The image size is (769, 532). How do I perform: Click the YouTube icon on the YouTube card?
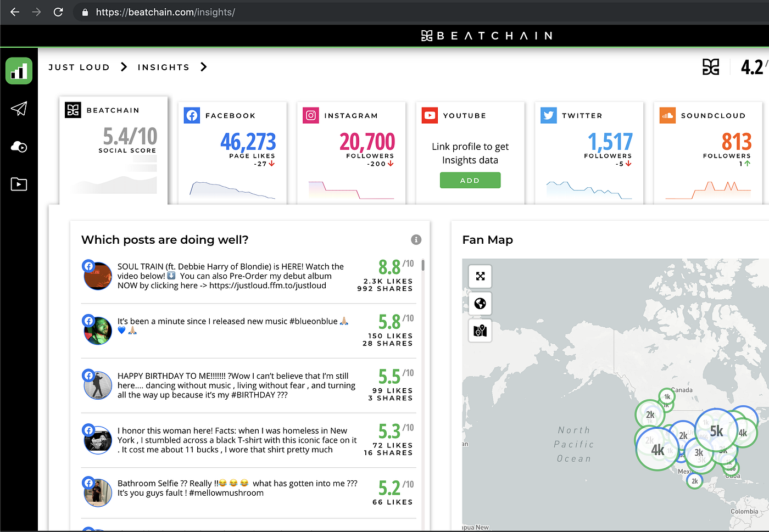430,115
